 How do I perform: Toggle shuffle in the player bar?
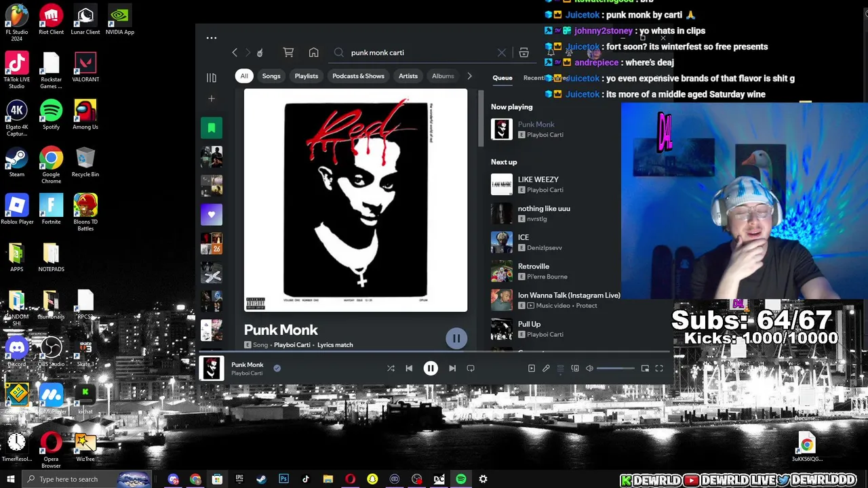(x=391, y=368)
